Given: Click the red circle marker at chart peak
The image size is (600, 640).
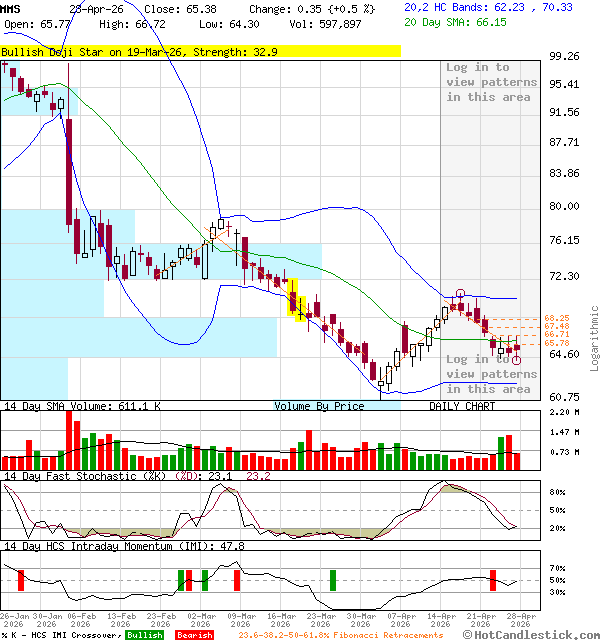Looking at the screenshot, I should coord(460,294).
